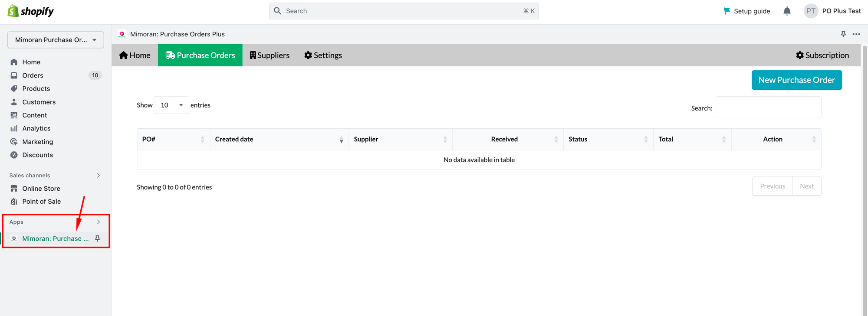Viewport: 868px width, 316px height.
Task: Open the Show entries count dropdown
Action: 171,105
